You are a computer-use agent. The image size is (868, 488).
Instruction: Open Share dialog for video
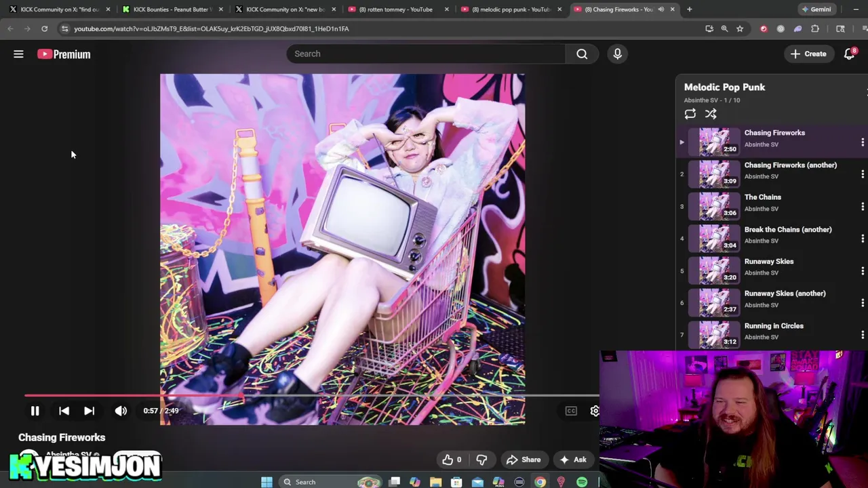pyautogui.click(x=523, y=460)
